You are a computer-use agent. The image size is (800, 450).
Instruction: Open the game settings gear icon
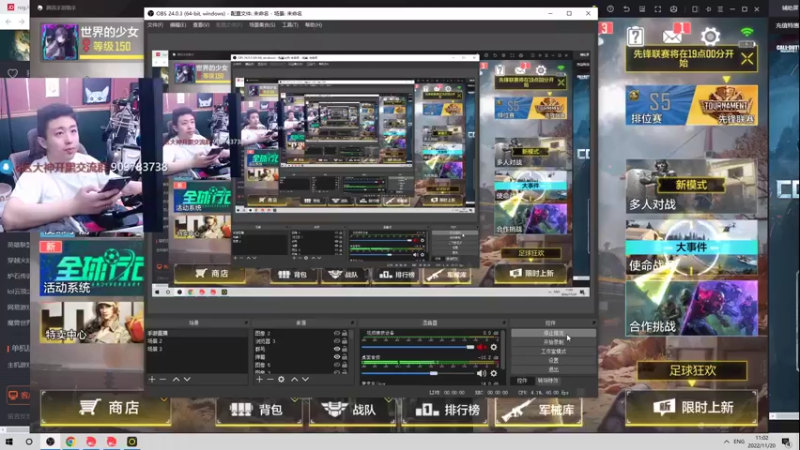(710, 36)
